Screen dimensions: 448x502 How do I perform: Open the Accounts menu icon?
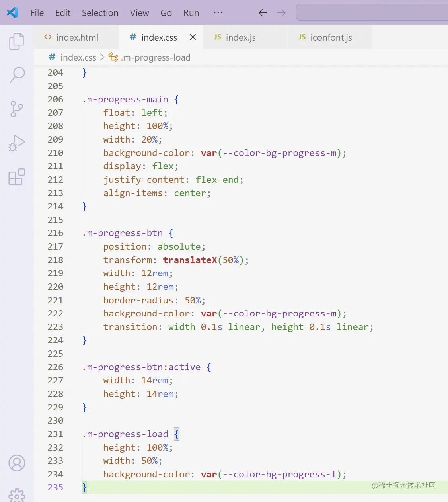click(x=17, y=463)
